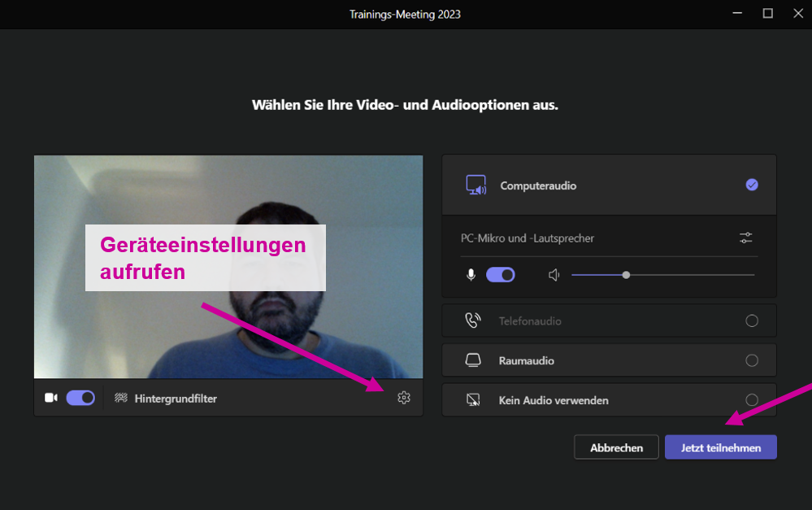
Task: Open Hintergrundfilter options
Action: pos(176,399)
